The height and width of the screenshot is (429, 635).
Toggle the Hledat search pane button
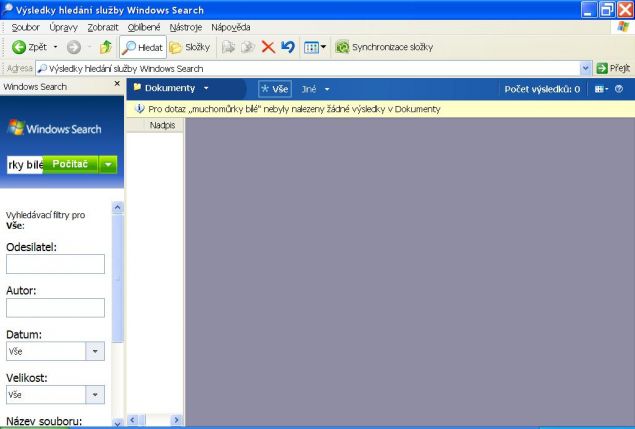(143, 47)
